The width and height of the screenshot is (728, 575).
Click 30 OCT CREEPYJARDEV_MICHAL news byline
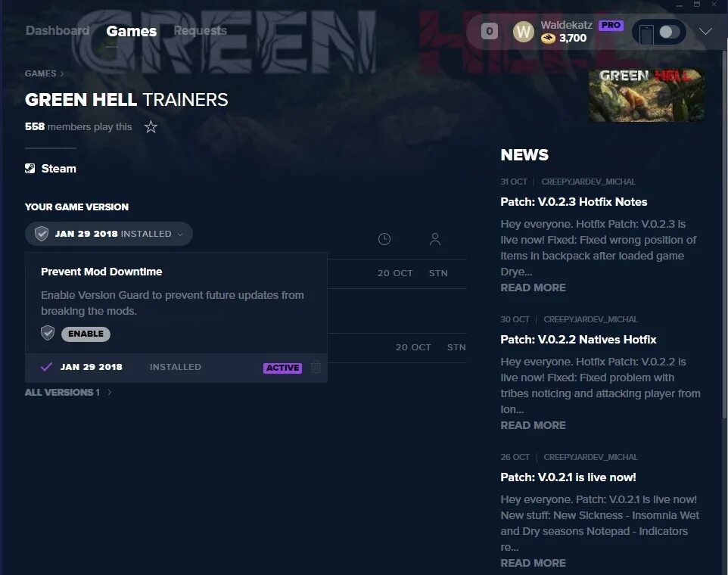tap(569, 319)
